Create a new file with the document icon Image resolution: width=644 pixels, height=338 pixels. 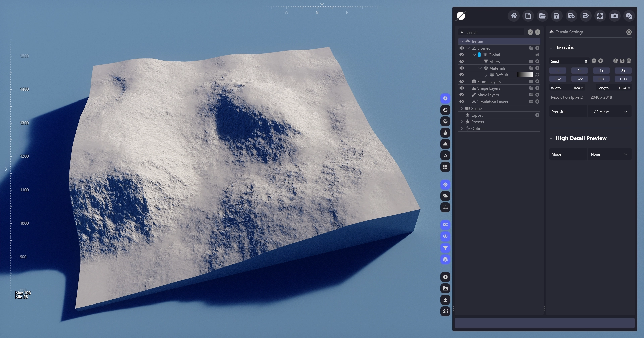[x=528, y=16]
